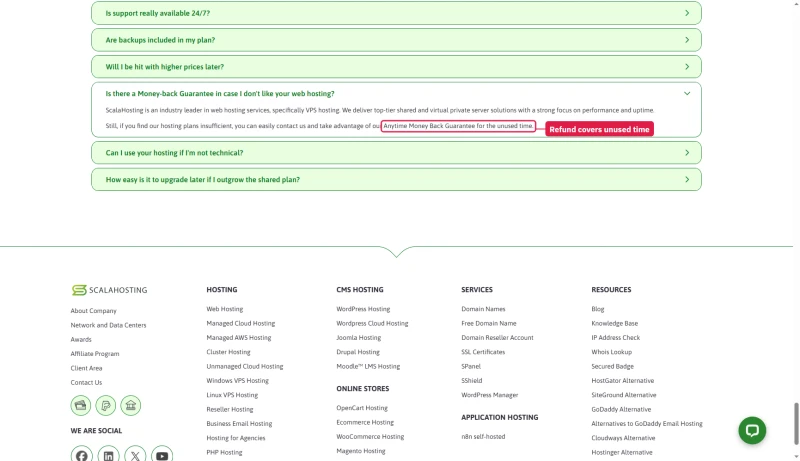Image resolution: width=800 pixels, height=461 pixels.
Task: Click the page vertical scrollbar thumb
Action: point(796,423)
